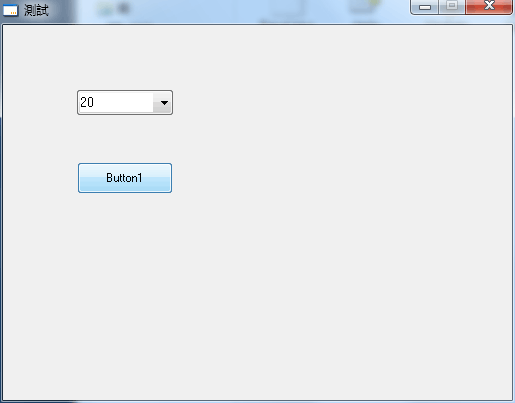
Task: Maximize the 測試 window
Action: [x=452, y=7]
